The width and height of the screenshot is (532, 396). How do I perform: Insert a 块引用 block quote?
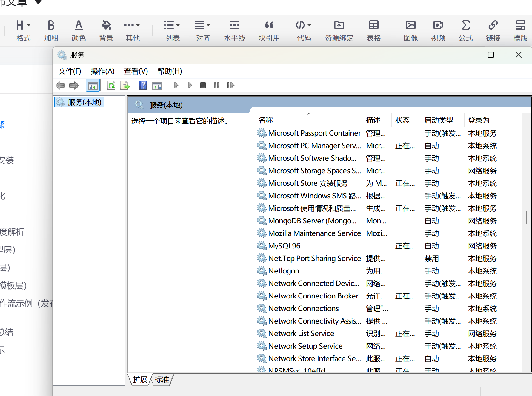(x=269, y=31)
